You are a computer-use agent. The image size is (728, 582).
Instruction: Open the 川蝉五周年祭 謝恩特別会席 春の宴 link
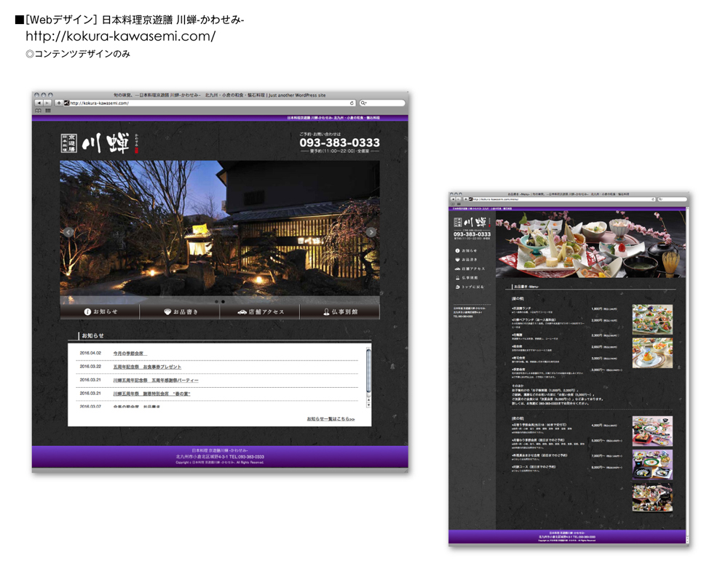coord(152,394)
